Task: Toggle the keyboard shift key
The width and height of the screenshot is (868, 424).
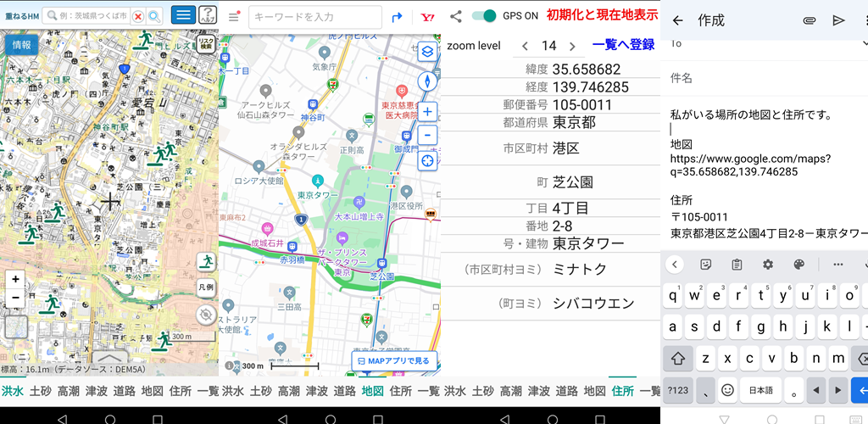Action: point(677,358)
